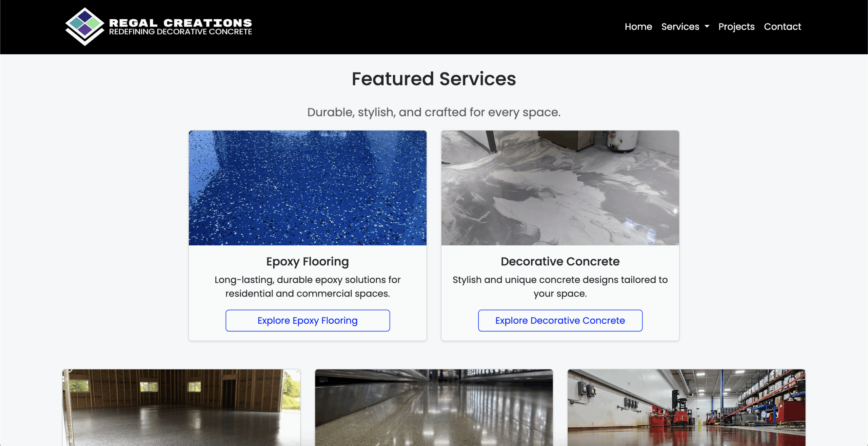This screenshot has height=446, width=868.
Task: Click the Epoxy Flooring card title
Action: tap(308, 261)
